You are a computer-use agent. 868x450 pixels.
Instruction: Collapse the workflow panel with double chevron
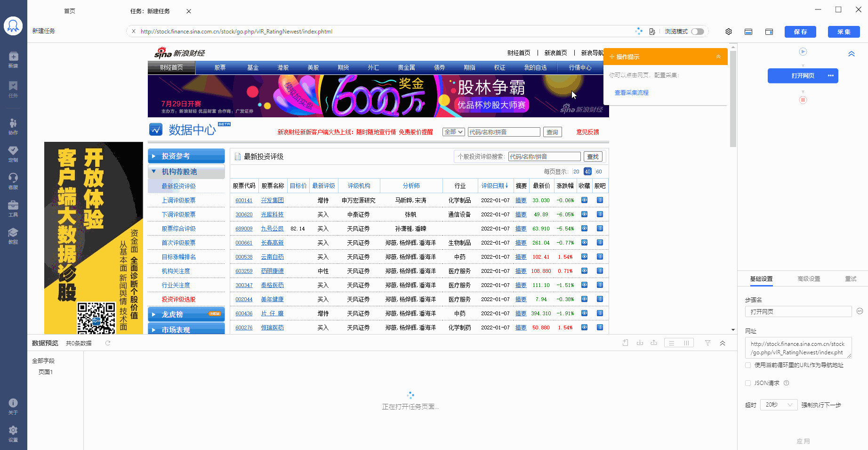coord(852,54)
